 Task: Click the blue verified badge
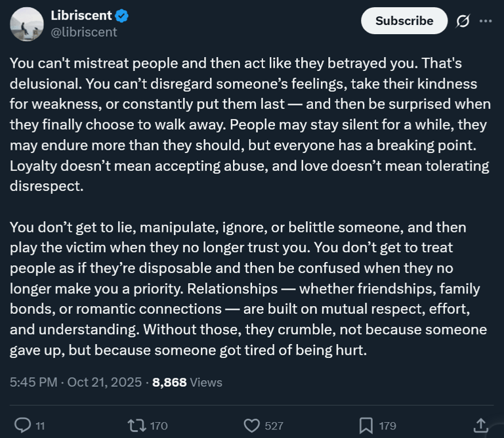122,15
